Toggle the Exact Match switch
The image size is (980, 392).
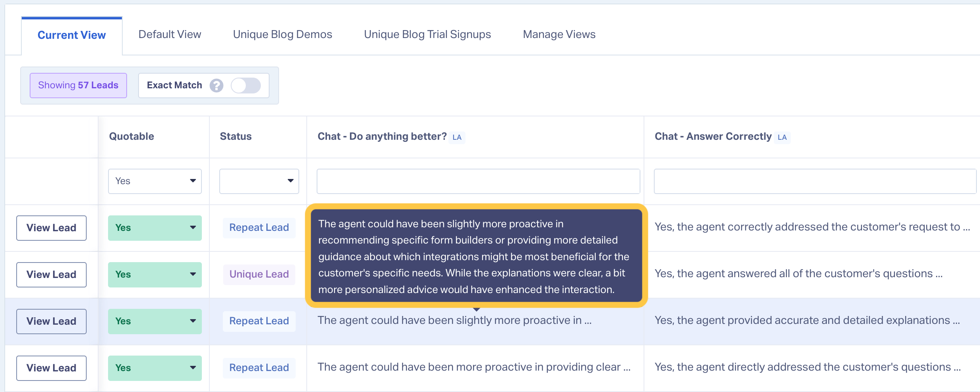pyautogui.click(x=246, y=86)
